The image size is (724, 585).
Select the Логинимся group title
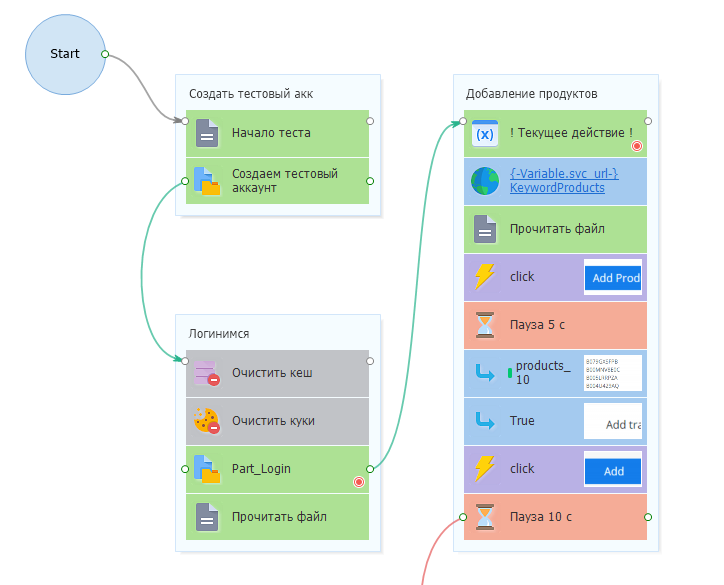click(x=219, y=334)
